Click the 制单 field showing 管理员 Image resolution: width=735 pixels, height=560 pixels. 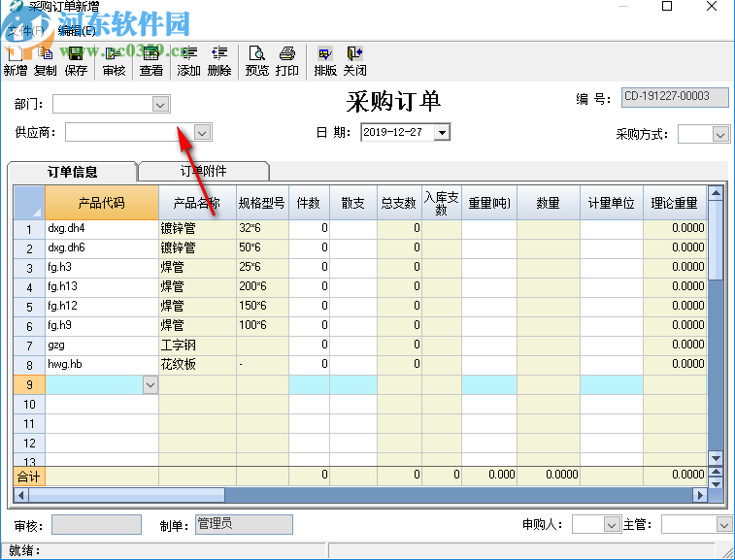(x=244, y=524)
